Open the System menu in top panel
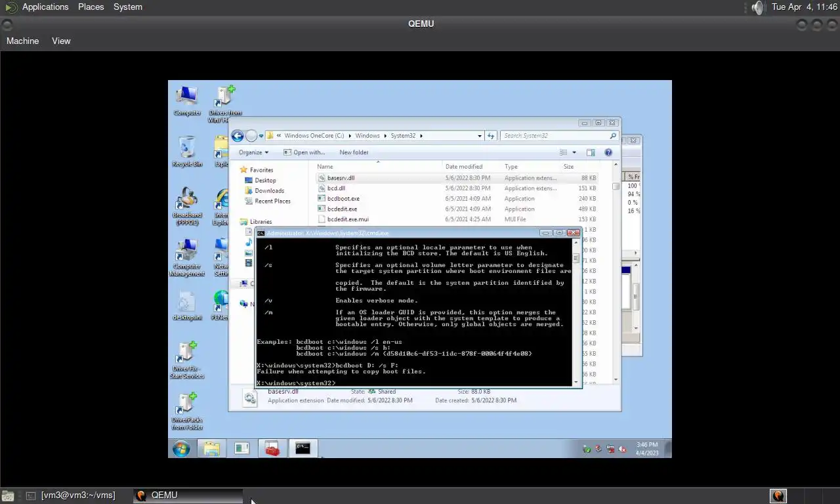Screen dimensions: 840x504 (128, 7)
